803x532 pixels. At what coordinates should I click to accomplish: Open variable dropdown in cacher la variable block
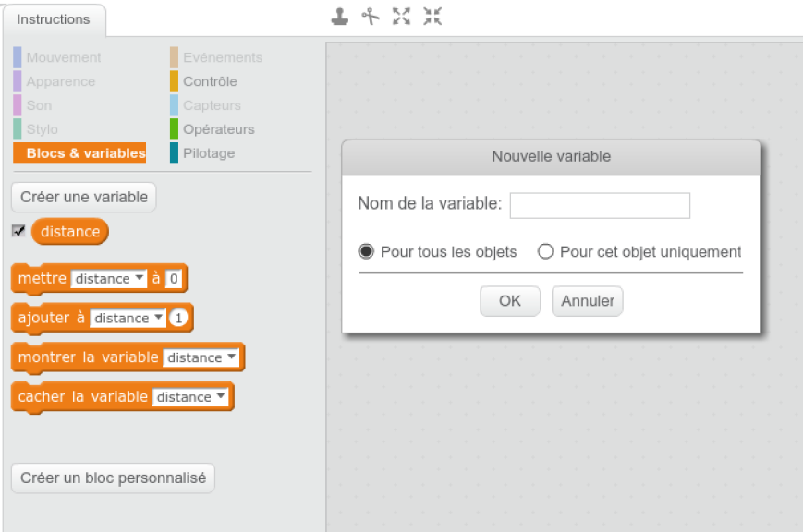190,397
